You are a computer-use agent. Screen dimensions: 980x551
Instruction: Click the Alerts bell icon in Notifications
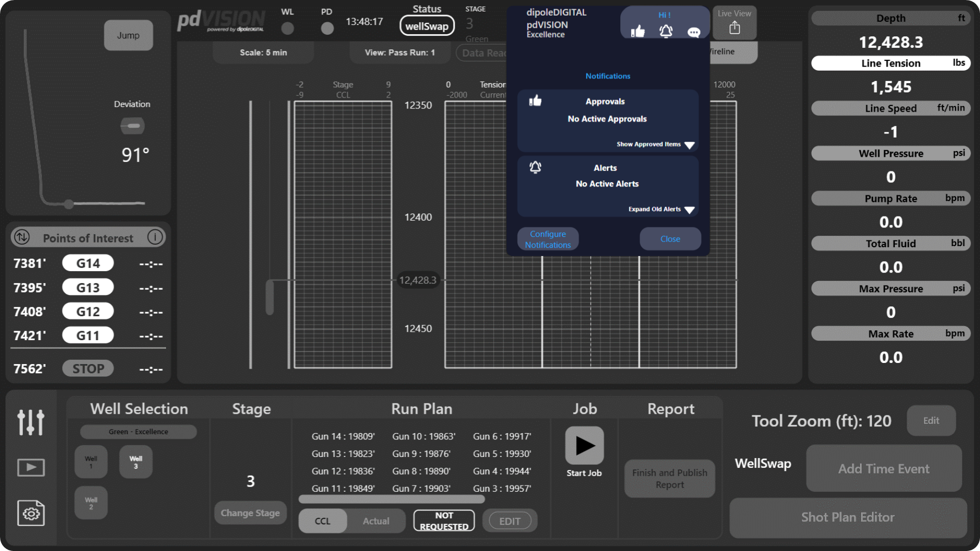[x=535, y=167]
